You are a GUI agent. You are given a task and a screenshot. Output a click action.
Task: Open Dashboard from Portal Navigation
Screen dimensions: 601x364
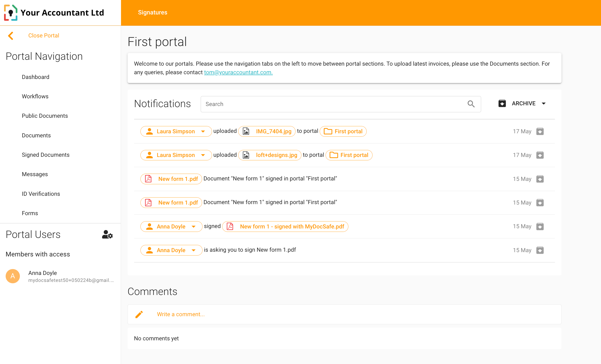[35, 77]
